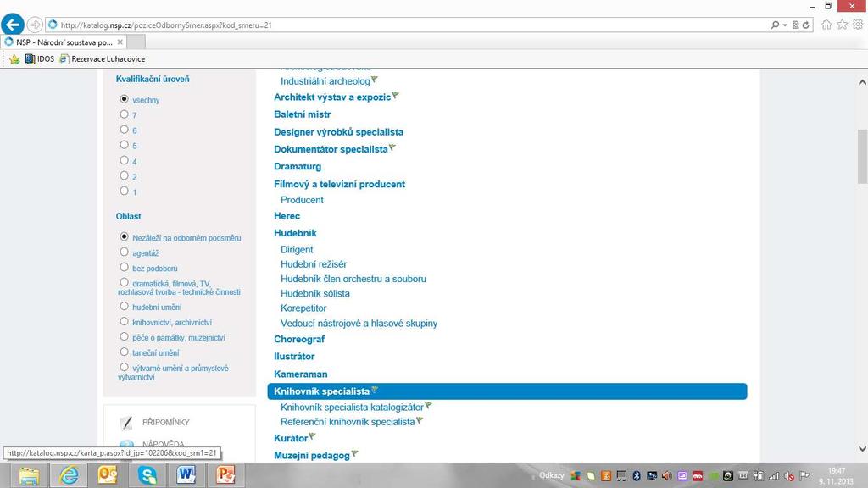The height and width of the screenshot is (488, 868).
Task: Open browser Tools gear icon
Action: 858,25
